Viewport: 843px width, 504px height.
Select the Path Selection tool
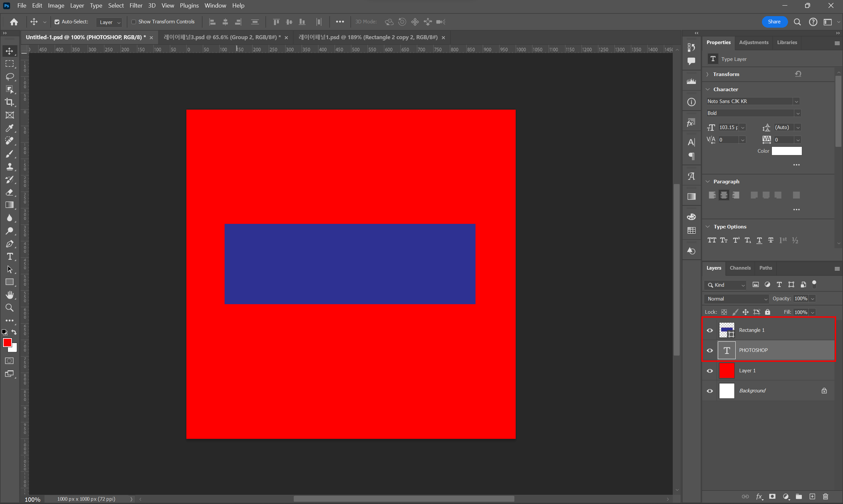pyautogui.click(x=10, y=269)
